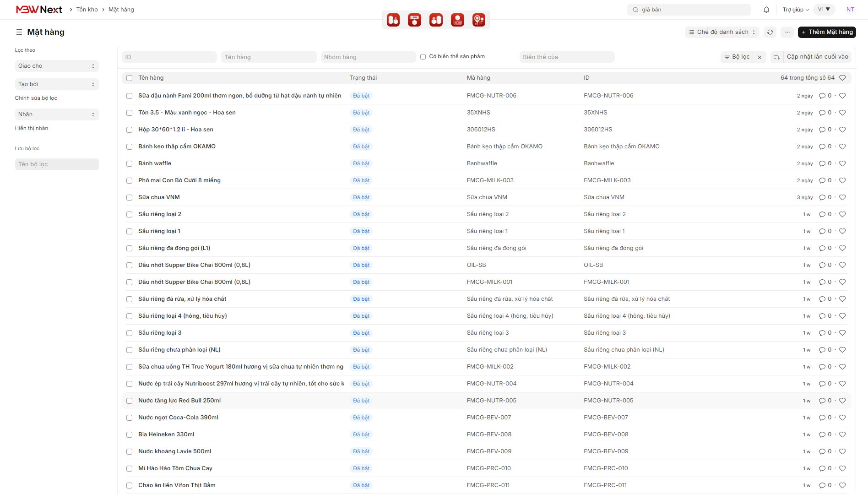Click the delivery route map pin icon
The height and width of the screenshot is (494, 868).
coord(478,20)
